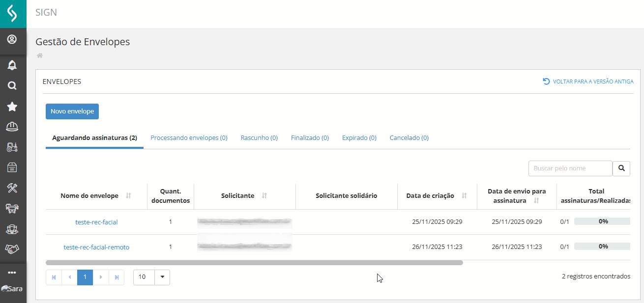
Task: Expand the rows-per-page dropdown
Action: 162,277
